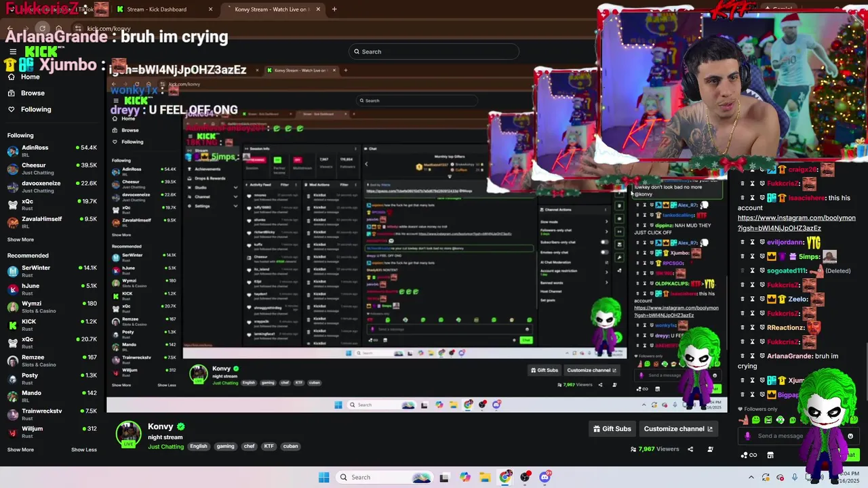Click microphone icon in Send a message box
Screen dimensions: 868x488
[747, 436]
